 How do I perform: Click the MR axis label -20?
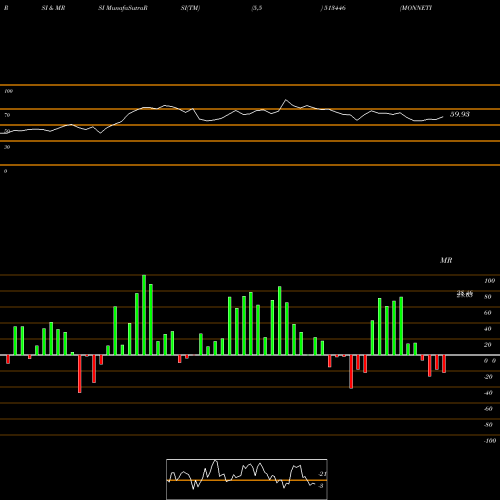coord(488,377)
